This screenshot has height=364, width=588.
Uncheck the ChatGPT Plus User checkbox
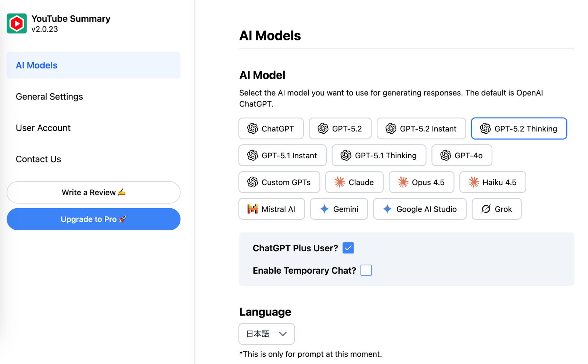tap(348, 248)
